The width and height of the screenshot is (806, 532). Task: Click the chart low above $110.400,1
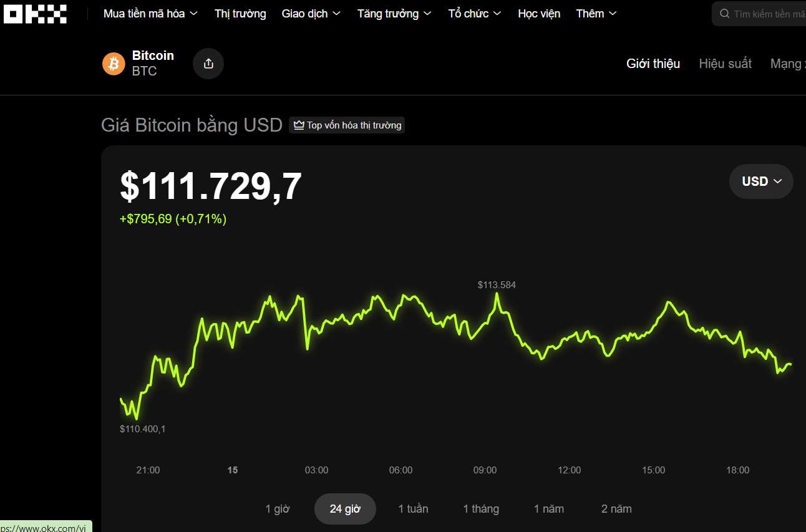point(137,418)
